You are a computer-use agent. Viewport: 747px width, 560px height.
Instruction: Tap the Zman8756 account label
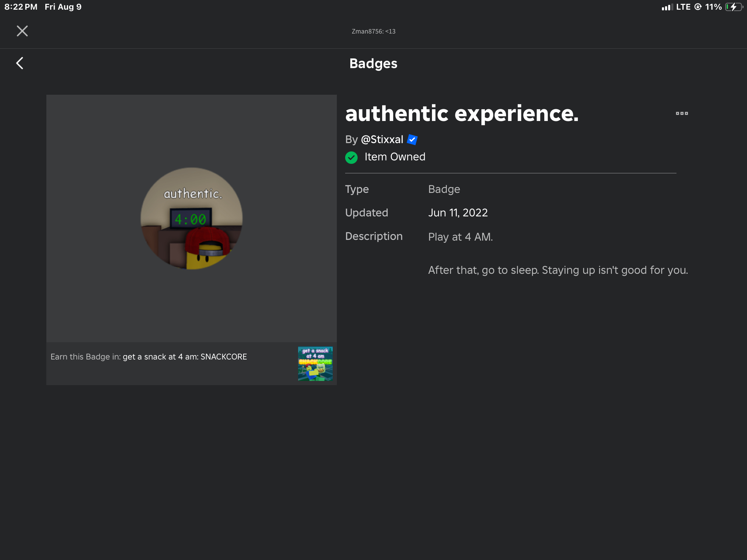pos(373,31)
